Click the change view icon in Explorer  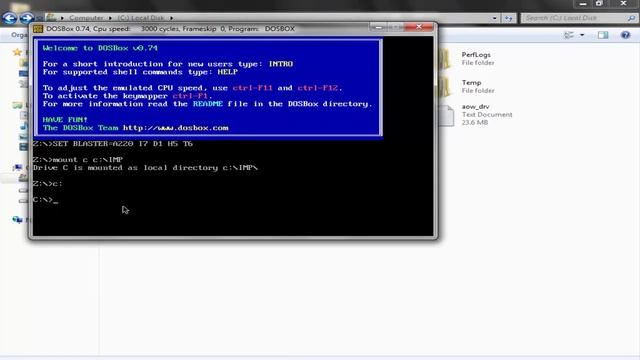(x=569, y=35)
